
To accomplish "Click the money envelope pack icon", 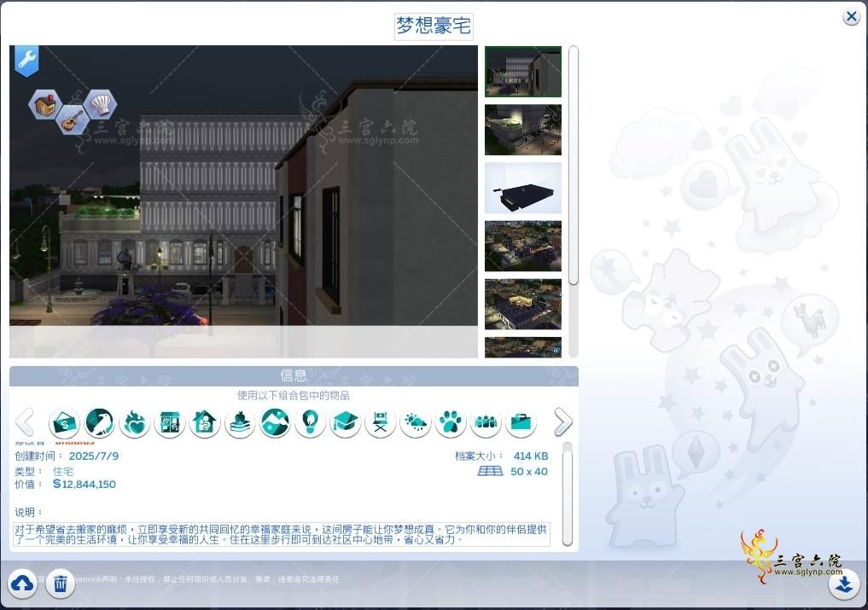I will coord(65,423).
